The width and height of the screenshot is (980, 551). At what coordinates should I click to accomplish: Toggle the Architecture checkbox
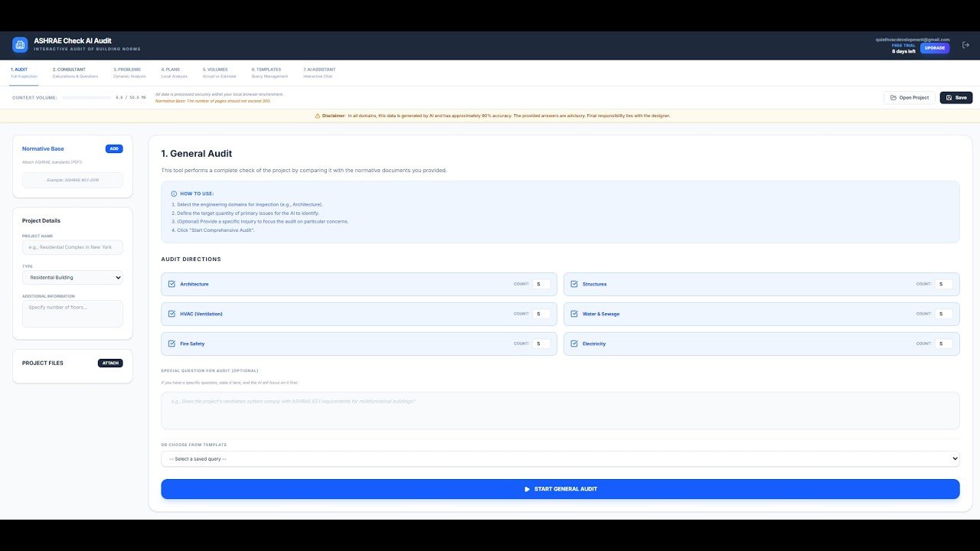pos(171,284)
